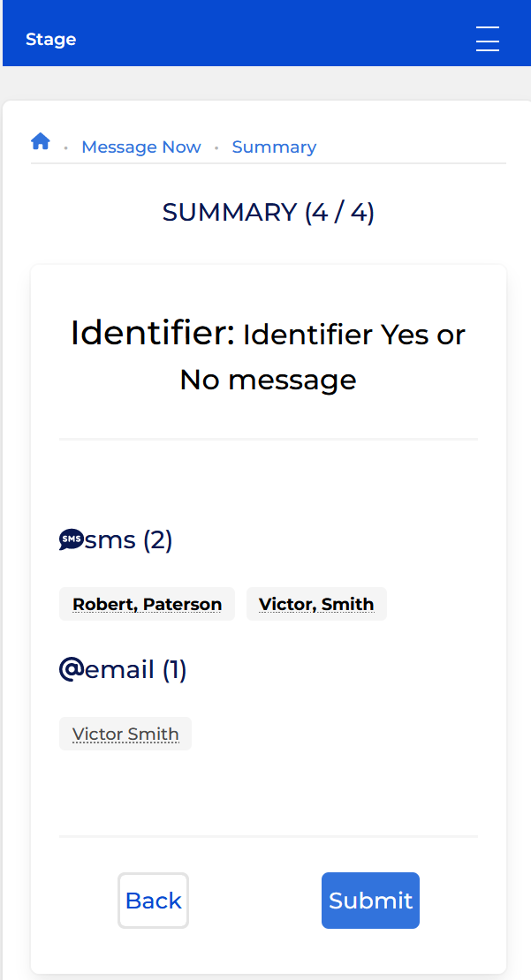Image resolution: width=531 pixels, height=980 pixels.
Task: Open the hamburger menu icon
Action: coord(487,39)
